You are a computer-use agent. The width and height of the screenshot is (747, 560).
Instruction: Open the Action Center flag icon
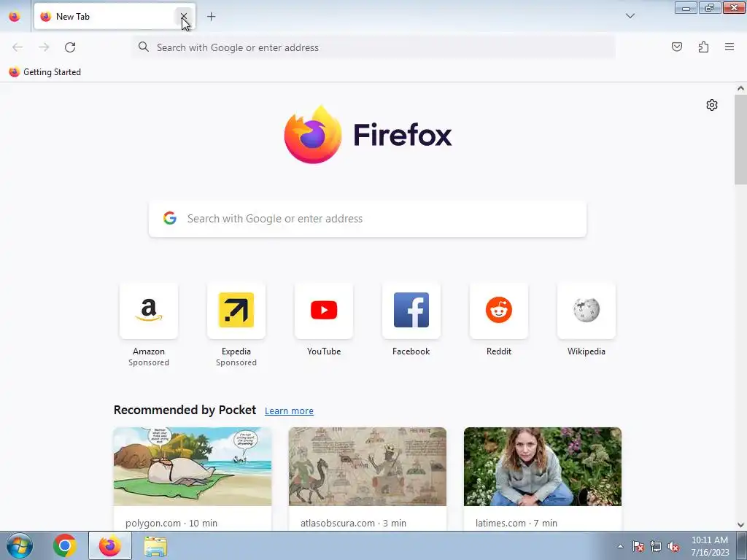click(638, 546)
